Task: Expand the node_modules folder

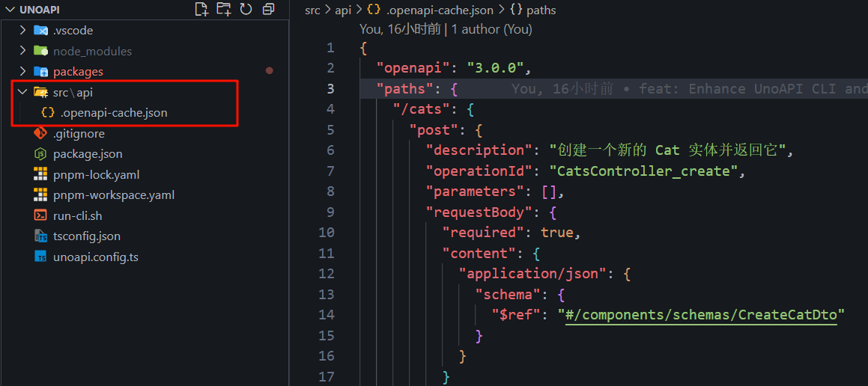Action: pyautogui.click(x=22, y=51)
